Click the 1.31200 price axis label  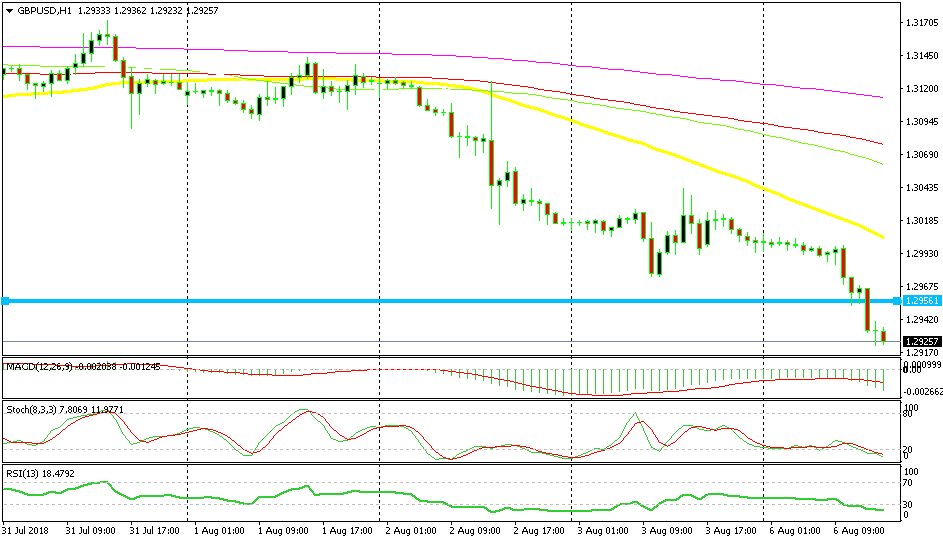tap(921, 89)
